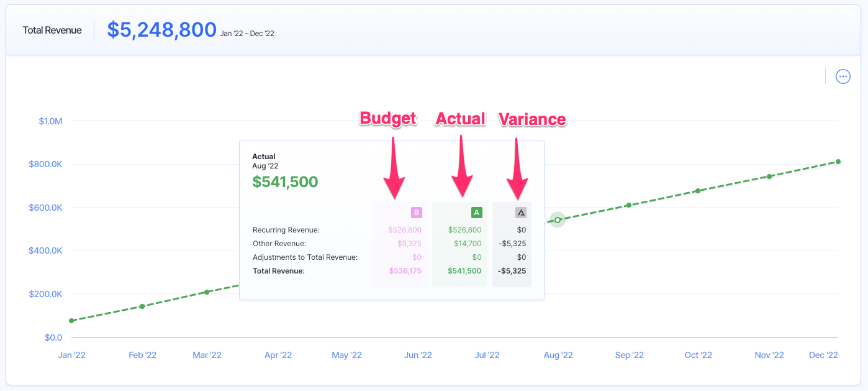Click the green A actual badge
The width and height of the screenshot is (868, 391).
tap(476, 212)
